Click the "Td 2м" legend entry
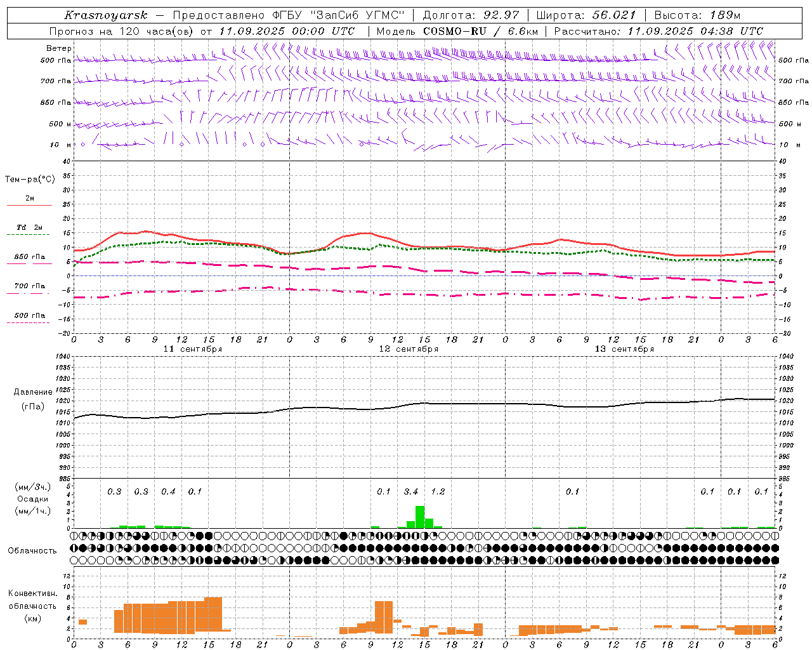Viewport: 812px width, 650px height. [x=29, y=227]
